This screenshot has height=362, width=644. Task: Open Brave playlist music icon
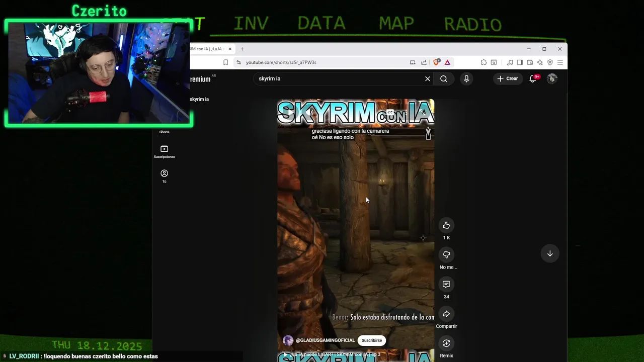click(510, 62)
